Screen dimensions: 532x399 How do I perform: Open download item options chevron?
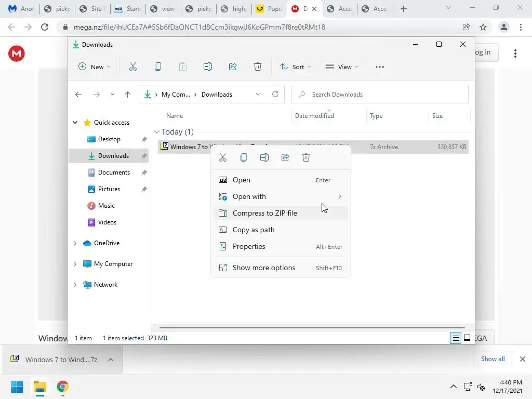click(x=111, y=360)
